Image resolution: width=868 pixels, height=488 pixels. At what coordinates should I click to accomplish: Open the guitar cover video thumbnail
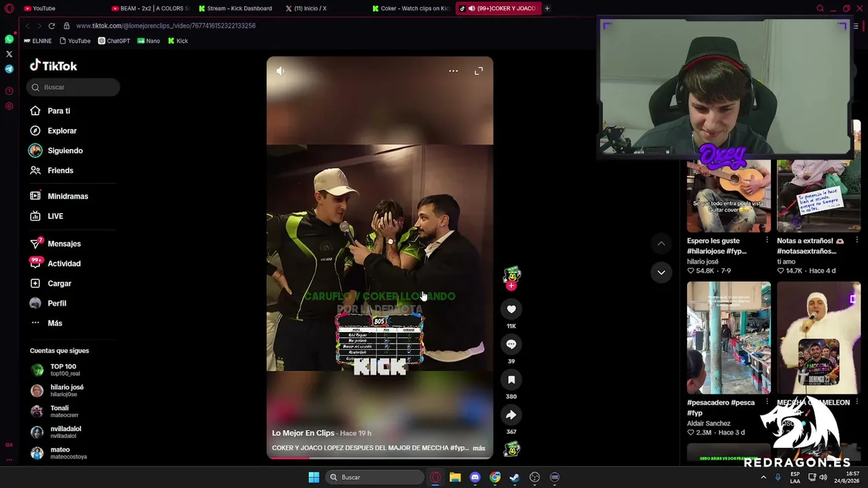pos(729,195)
